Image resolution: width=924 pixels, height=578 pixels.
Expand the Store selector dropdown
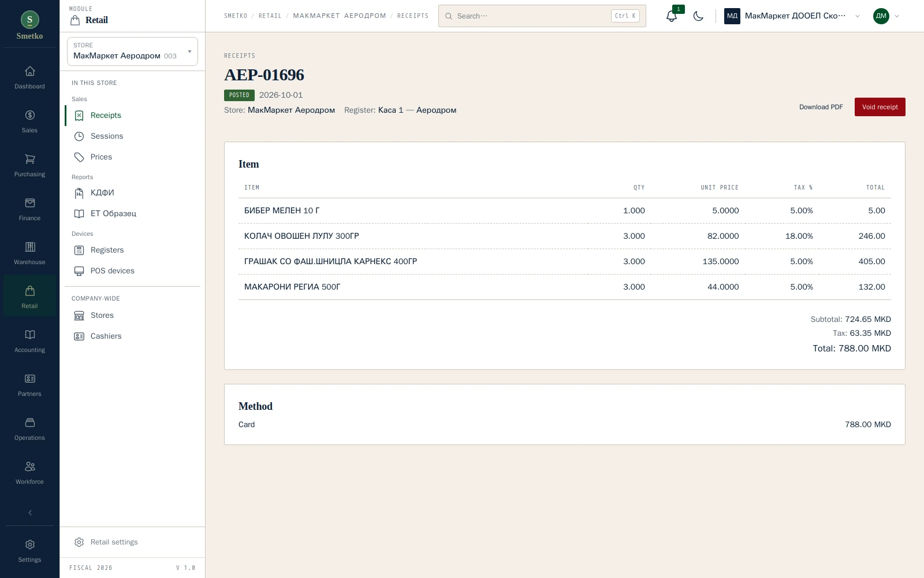132,51
